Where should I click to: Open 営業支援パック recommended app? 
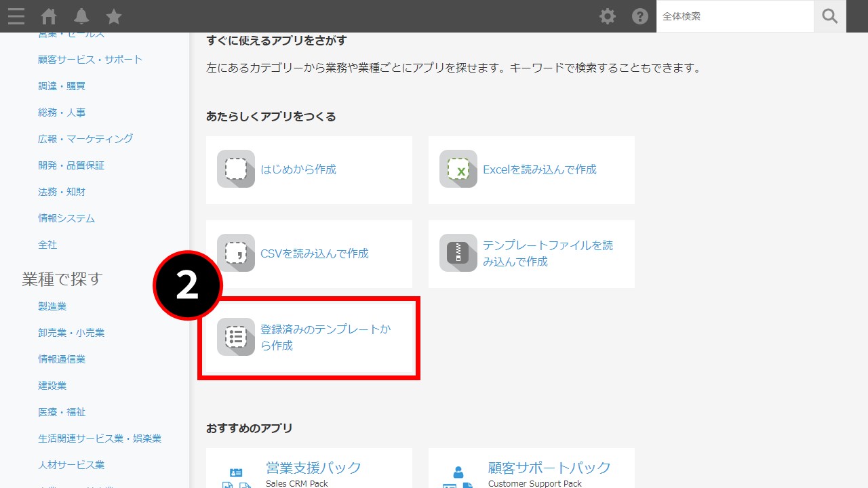313,468
